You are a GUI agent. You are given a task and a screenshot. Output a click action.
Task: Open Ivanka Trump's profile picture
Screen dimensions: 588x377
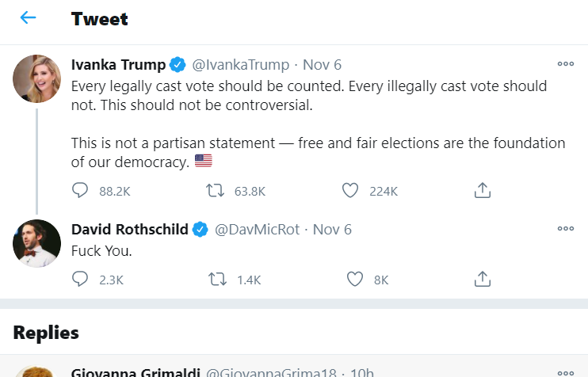pyautogui.click(x=36, y=80)
